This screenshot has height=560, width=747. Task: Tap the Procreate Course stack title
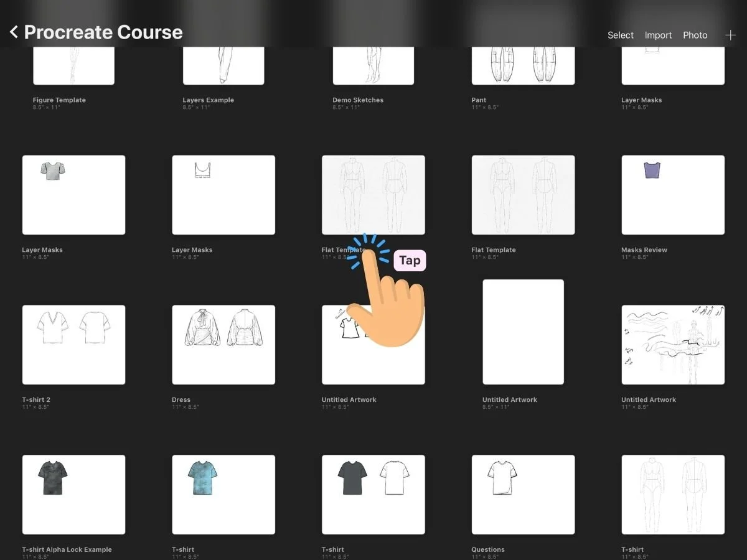click(x=103, y=32)
